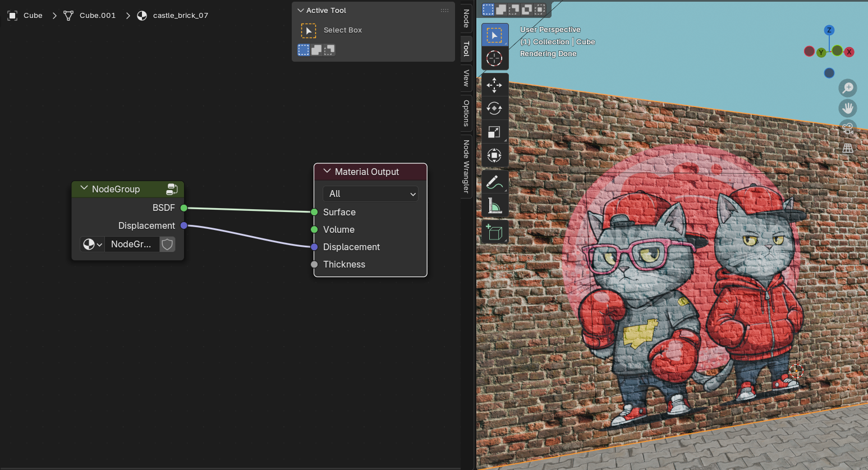Pick the Rotate tool in viewport

click(x=494, y=108)
